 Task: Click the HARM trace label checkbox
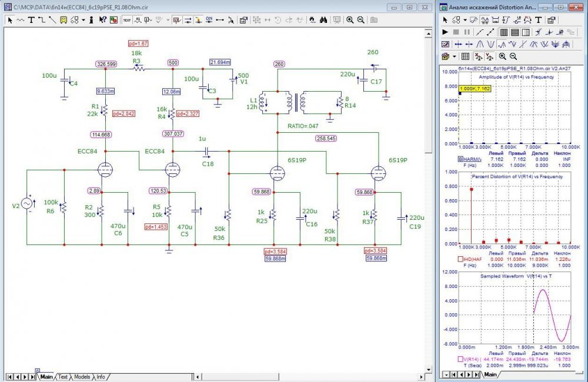pos(460,159)
